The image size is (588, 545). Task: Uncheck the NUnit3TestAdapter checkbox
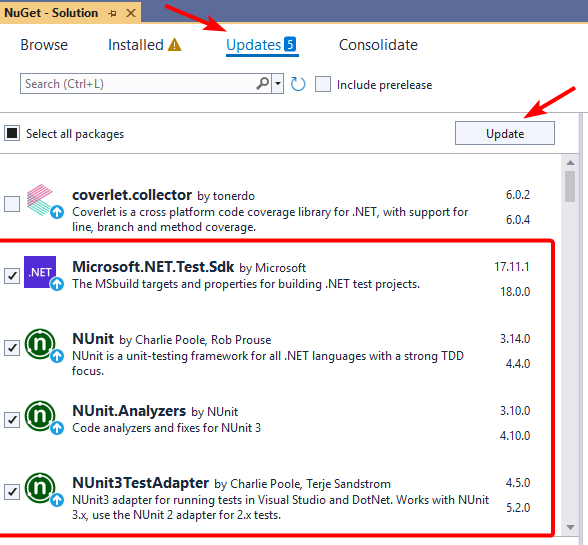click(x=12, y=492)
